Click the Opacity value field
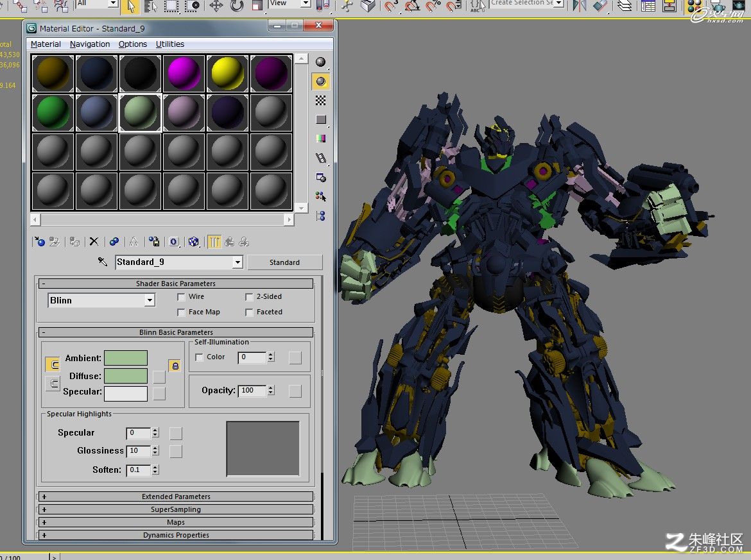 click(x=252, y=391)
